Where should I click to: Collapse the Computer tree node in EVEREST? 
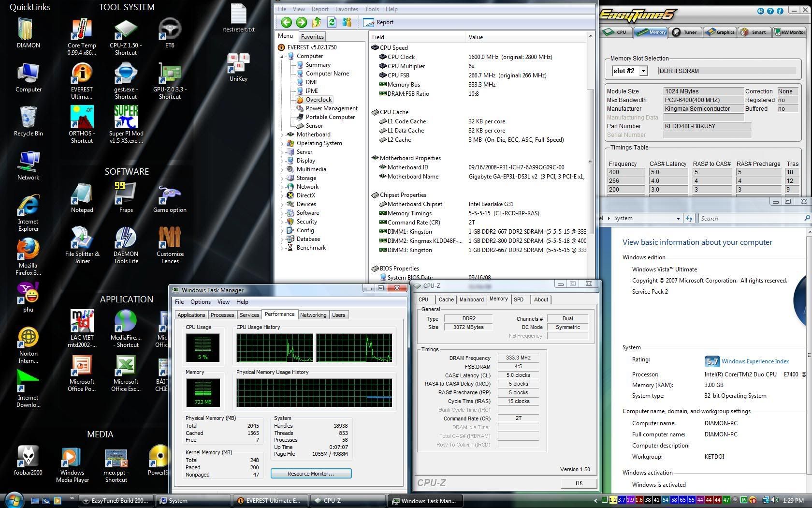[x=282, y=56]
